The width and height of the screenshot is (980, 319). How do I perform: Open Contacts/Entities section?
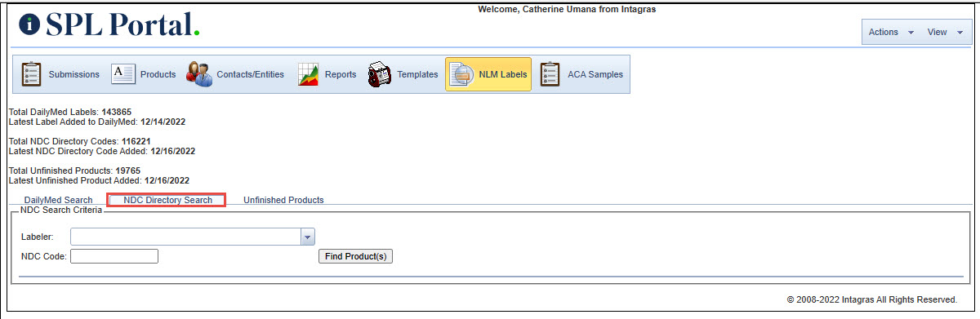[236, 74]
